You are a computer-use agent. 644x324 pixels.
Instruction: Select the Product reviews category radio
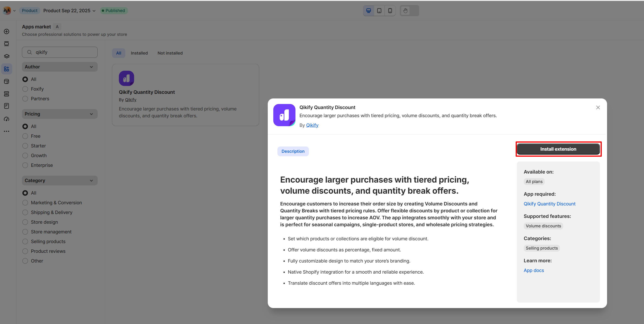[25, 251]
